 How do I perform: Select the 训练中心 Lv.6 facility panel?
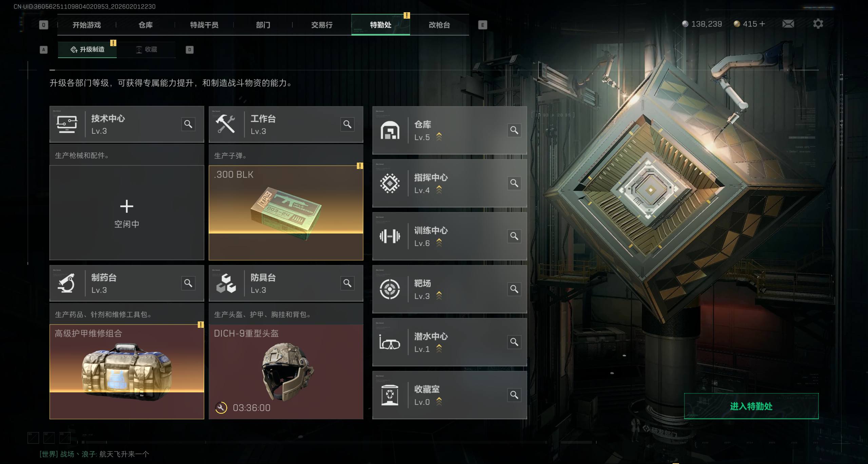[x=449, y=236]
